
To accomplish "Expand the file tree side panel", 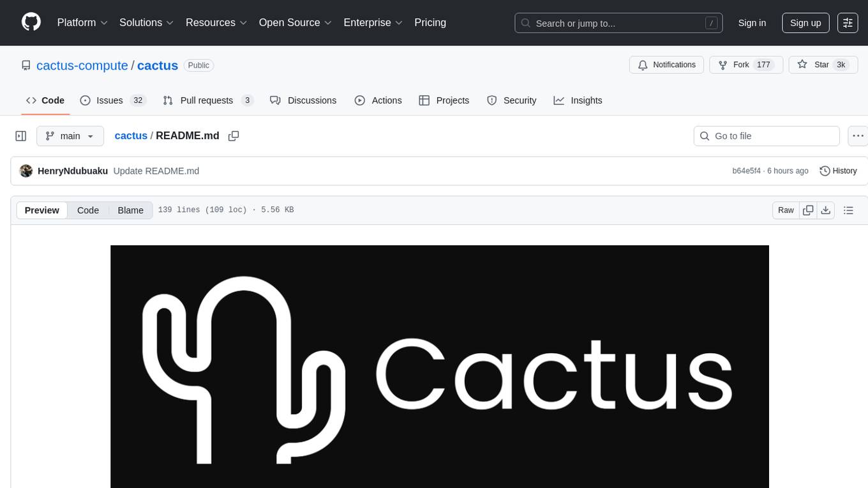I will coord(21,136).
